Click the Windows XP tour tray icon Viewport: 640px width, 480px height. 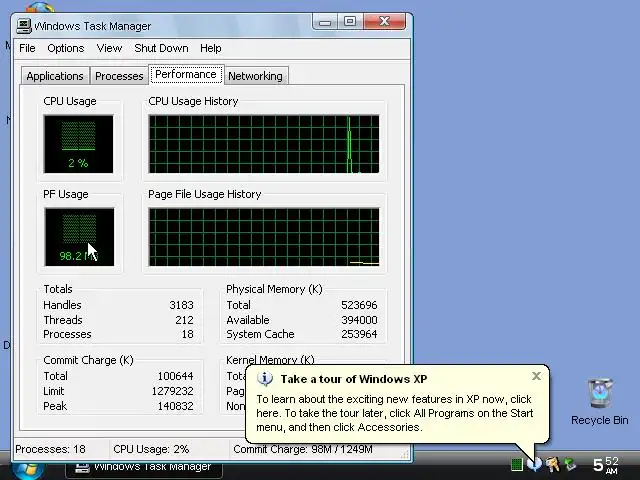(x=534, y=464)
